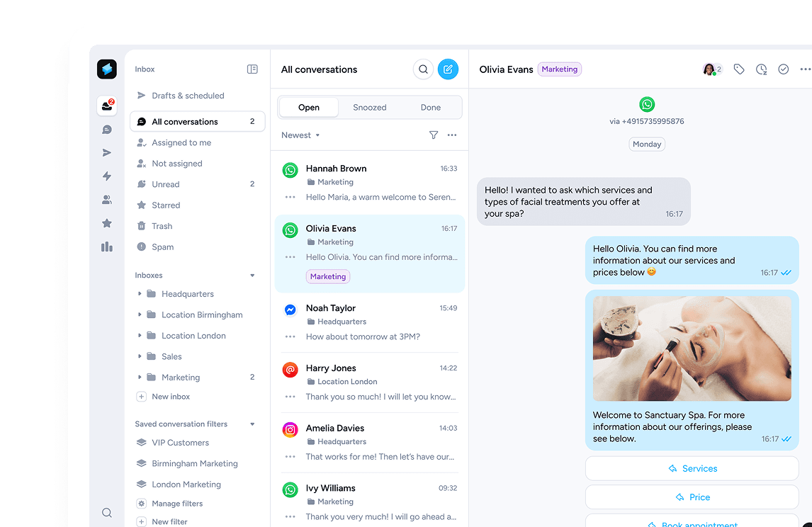Mark conversation done with the checkmark icon
Screen dimensions: 812x527
(784, 69)
